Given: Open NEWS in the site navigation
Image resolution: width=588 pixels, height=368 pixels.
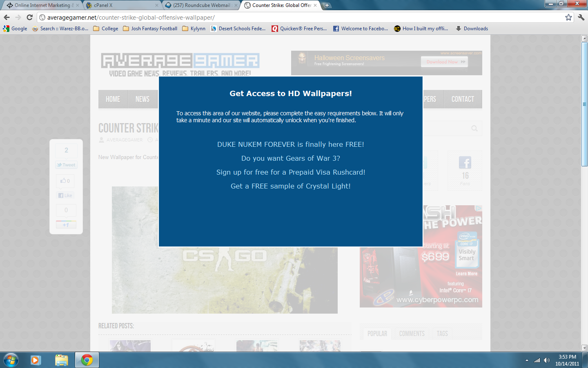Looking at the screenshot, I should 143,99.
